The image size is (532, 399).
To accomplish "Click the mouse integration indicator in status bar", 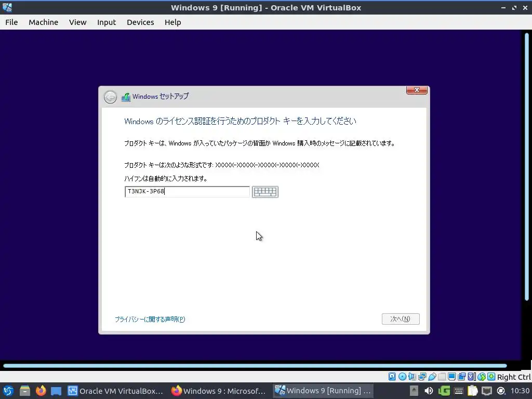I will [482, 377].
